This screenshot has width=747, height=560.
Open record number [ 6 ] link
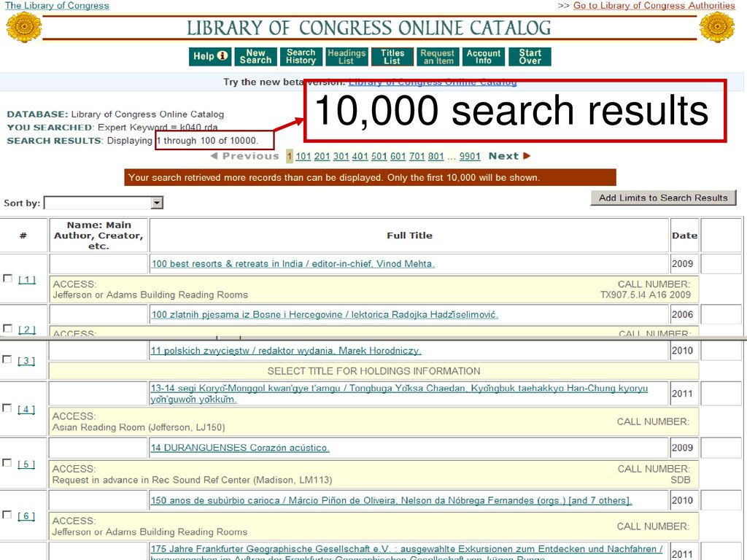27,516
